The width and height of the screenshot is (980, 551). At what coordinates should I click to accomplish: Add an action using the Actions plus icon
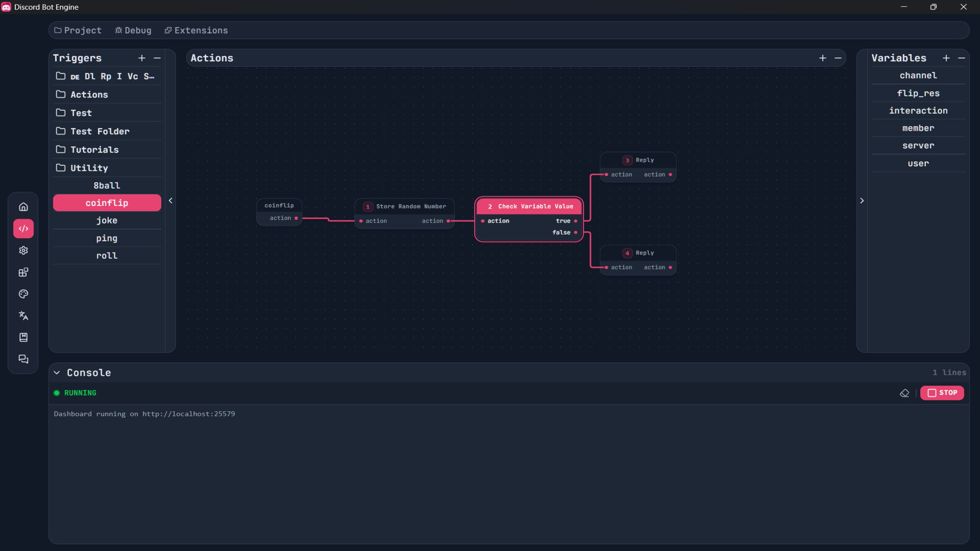(x=822, y=58)
